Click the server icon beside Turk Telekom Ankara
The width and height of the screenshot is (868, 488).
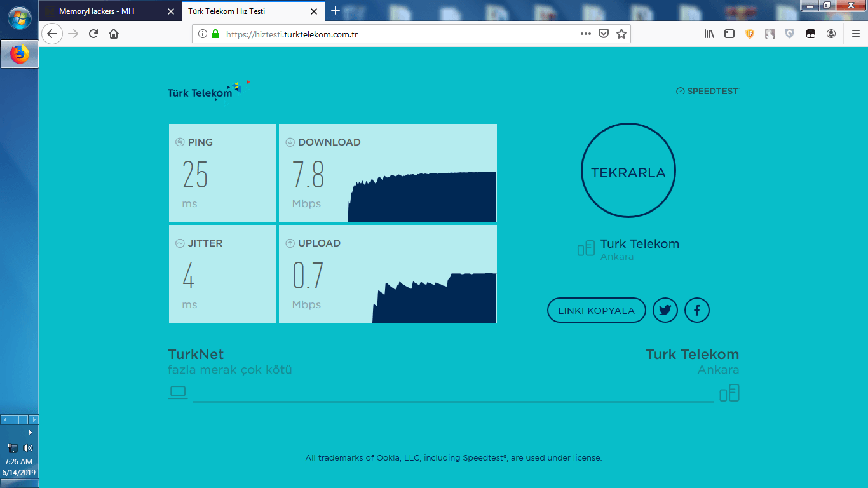point(586,248)
